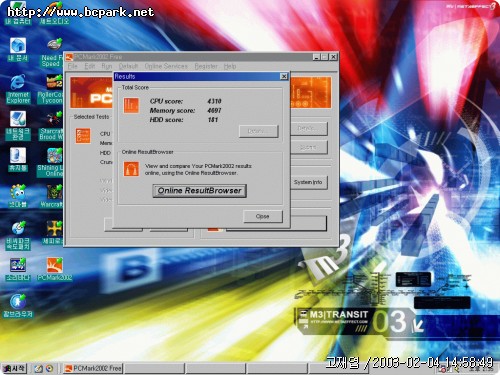Open the Run menu in PCMark2002

click(x=107, y=66)
